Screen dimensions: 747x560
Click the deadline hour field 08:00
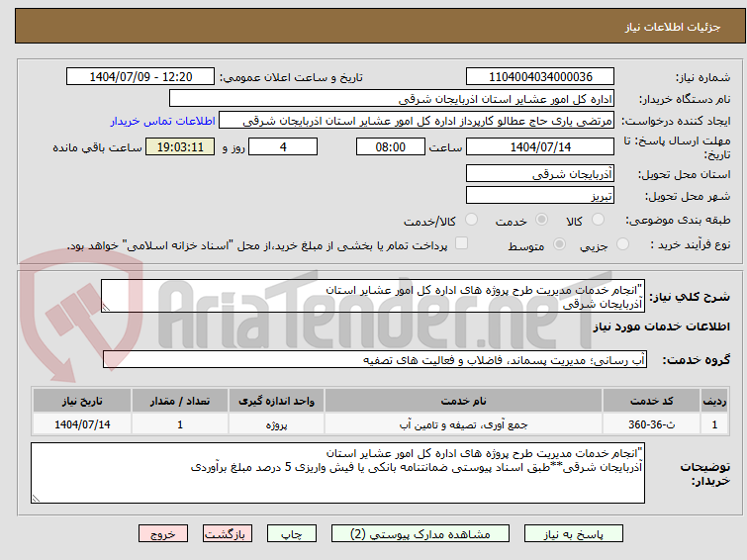(391, 146)
